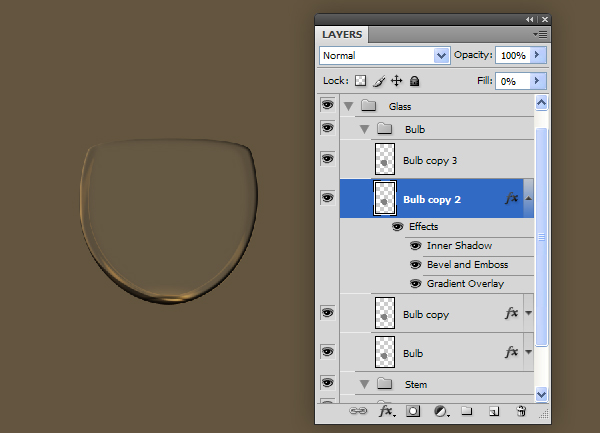The width and height of the screenshot is (600, 433).
Task: Collapse effects list of Bulb copy 2
Action: coord(528,198)
